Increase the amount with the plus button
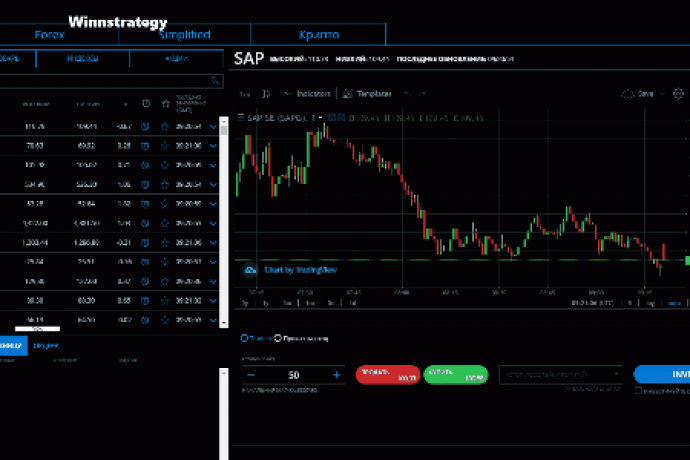Screen dimensions: 690x460 [337, 375]
